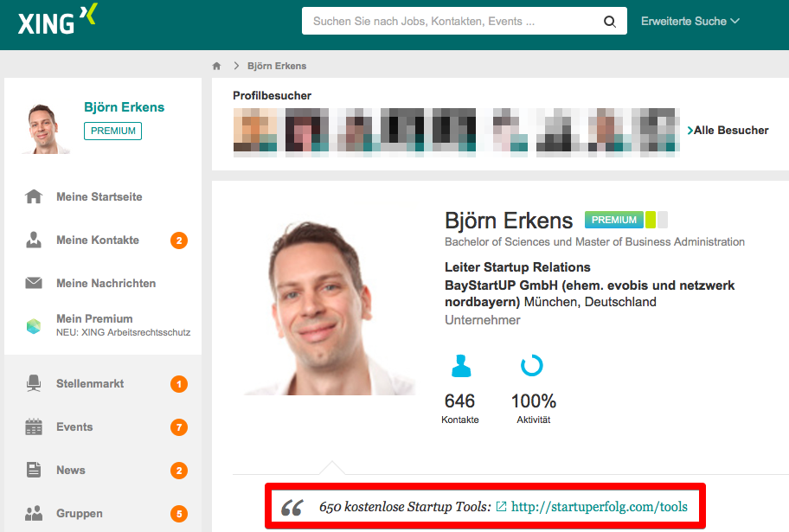Click the sidebar PREMIUM badge button
This screenshot has height=532, width=789.
(x=112, y=131)
